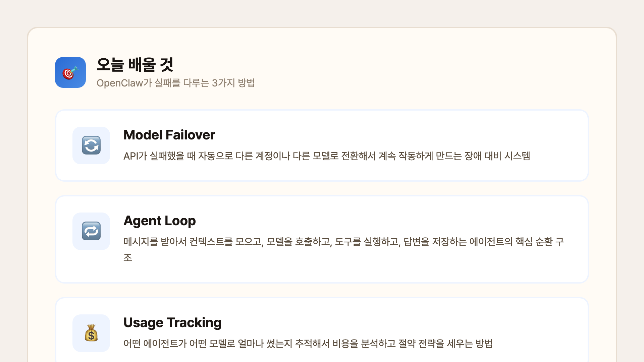Open the Usage Tracking title

tap(172, 322)
